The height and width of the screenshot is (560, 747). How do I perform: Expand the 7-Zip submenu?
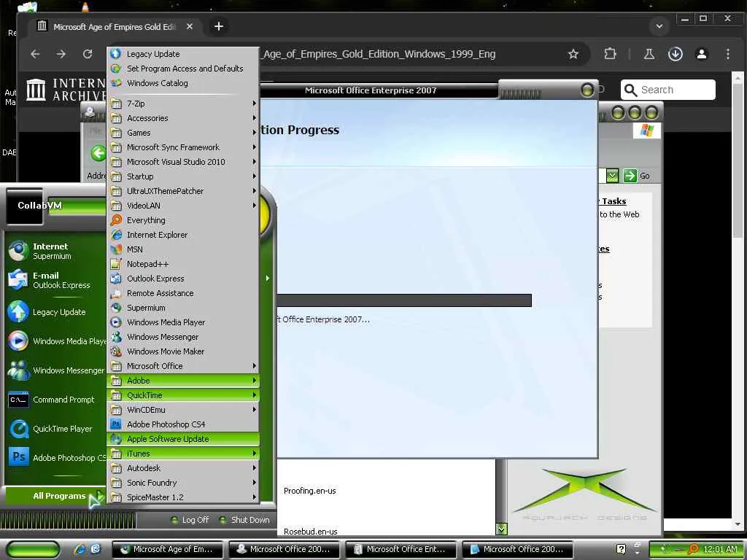183,104
